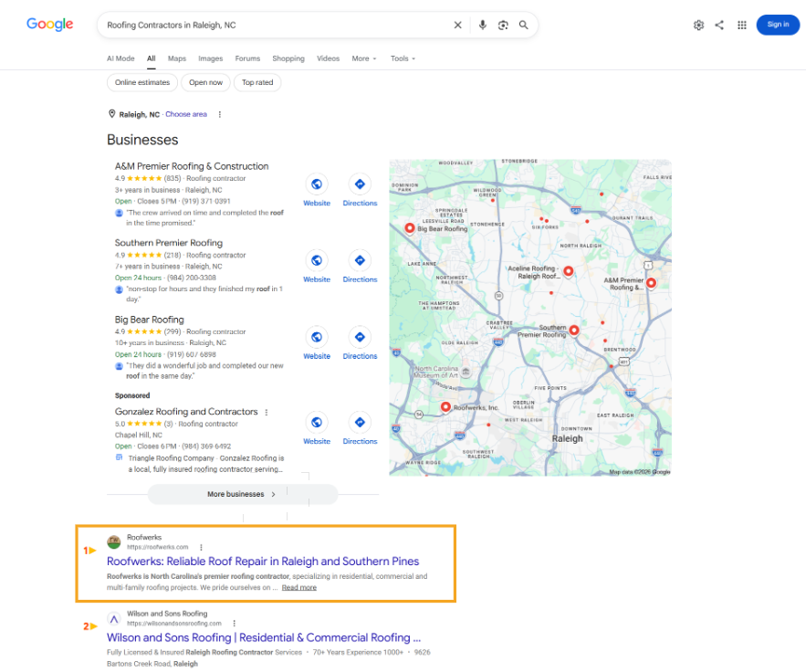
Task: Click the location pin icon beside Raleigh, NC
Action: tap(111, 113)
